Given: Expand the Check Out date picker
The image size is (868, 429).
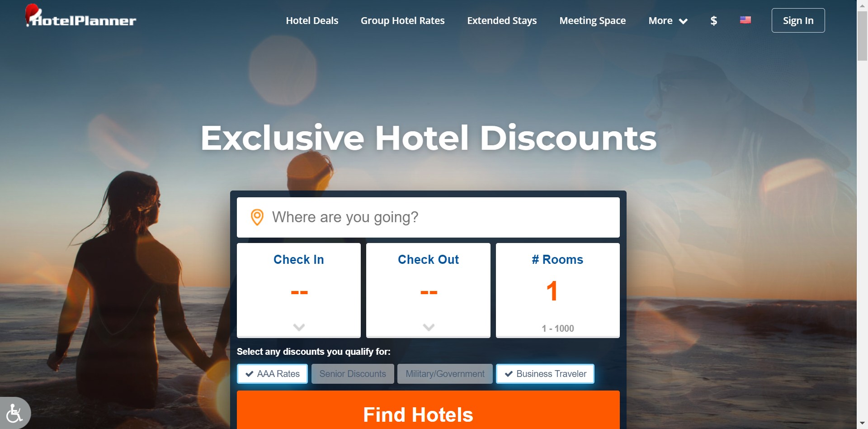Looking at the screenshot, I should (x=428, y=291).
